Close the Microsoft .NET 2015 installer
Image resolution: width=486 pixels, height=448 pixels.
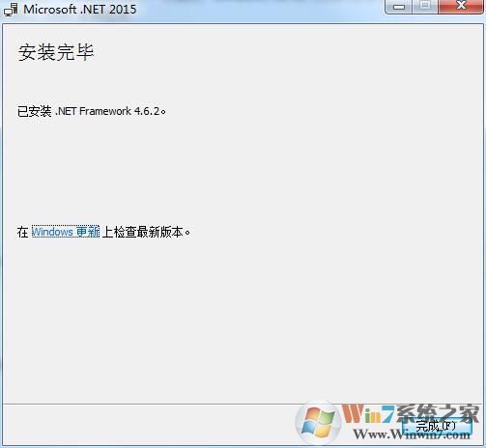pyautogui.click(x=461, y=6)
